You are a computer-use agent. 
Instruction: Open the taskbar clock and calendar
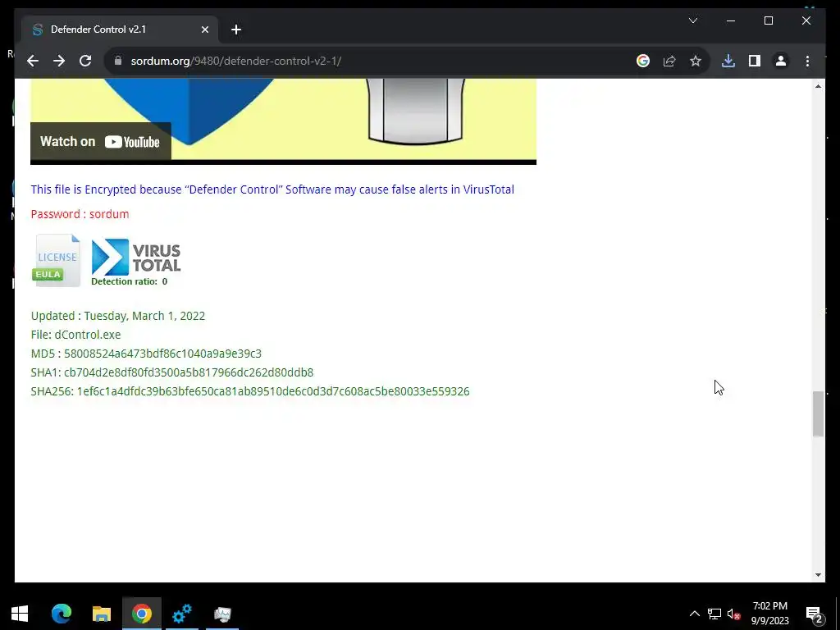(769, 614)
